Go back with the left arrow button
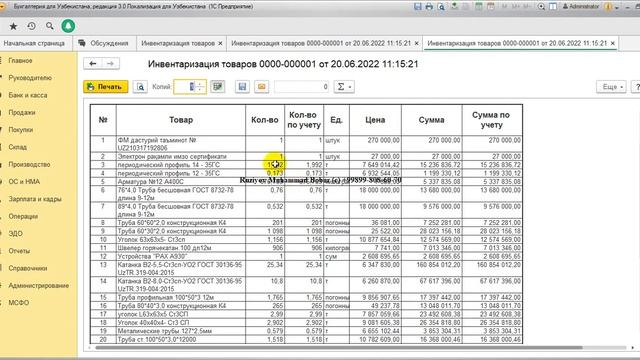640x360 pixels. (x=93, y=64)
